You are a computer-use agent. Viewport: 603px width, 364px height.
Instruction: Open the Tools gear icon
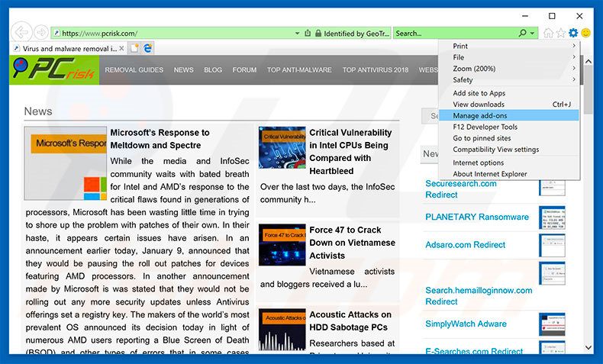click(573, 33)
